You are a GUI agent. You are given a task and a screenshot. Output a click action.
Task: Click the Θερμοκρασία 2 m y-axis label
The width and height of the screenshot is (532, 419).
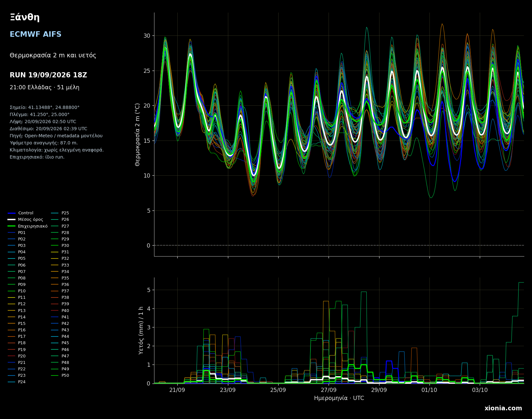(138, 134)
